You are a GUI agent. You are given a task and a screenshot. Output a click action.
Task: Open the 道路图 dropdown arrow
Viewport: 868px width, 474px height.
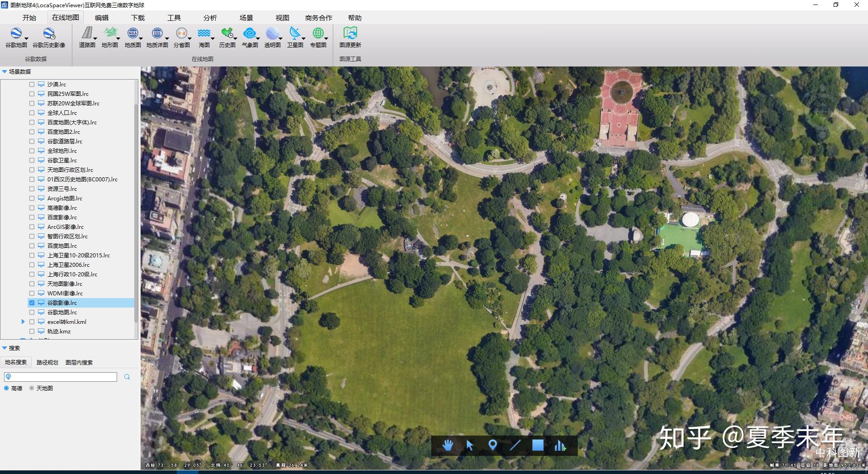tap(95, 39)
